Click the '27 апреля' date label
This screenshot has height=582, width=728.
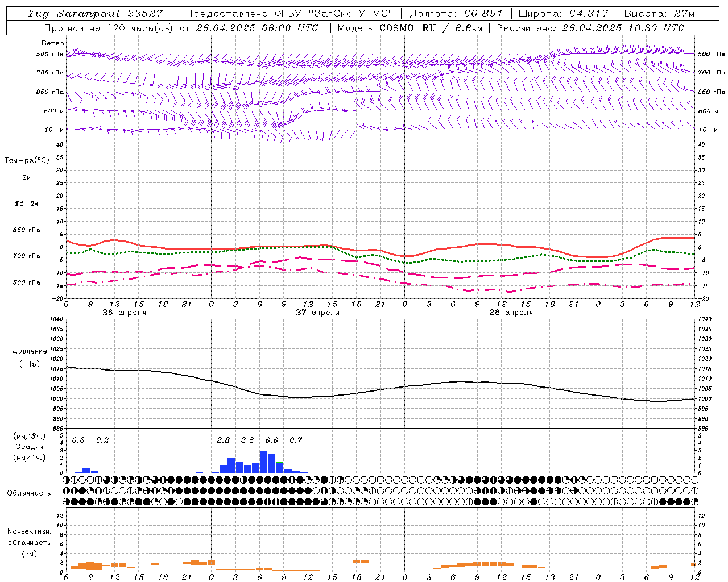coord(318,313)
